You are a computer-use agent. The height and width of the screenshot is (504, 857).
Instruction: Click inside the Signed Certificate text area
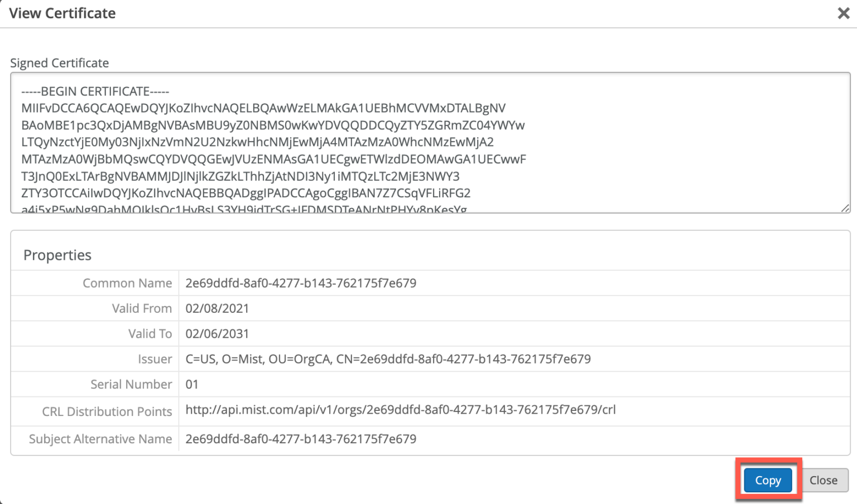pyautogui.click(x=391, y=145)
